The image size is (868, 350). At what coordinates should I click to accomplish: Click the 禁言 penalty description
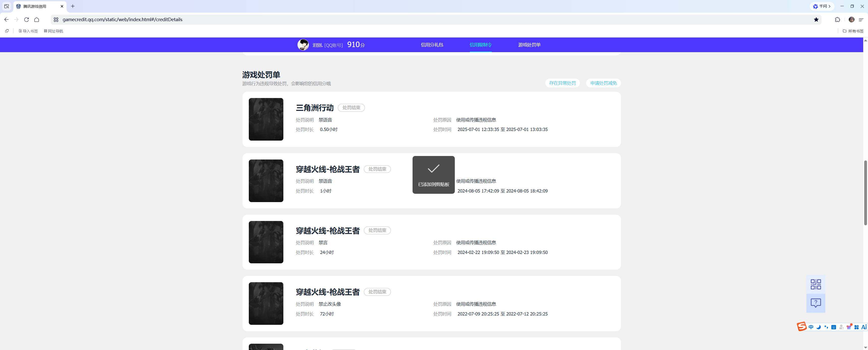pos(323,243)
